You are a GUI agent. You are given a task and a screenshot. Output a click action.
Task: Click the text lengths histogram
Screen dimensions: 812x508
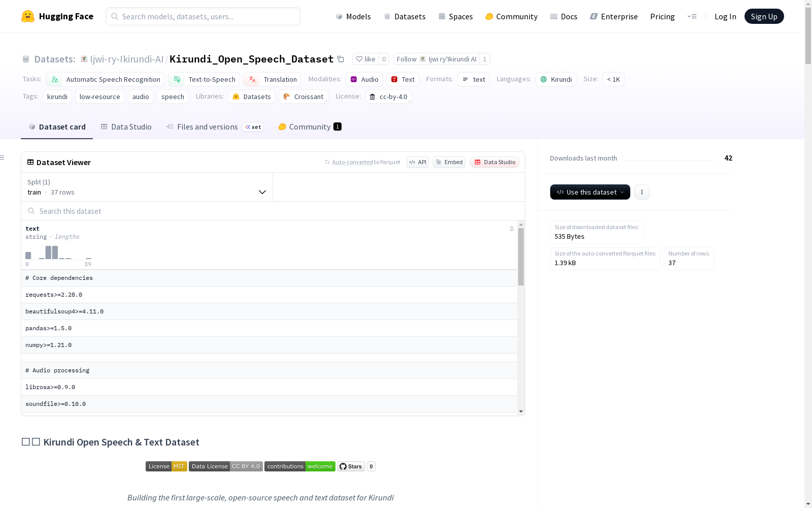(x=58, y=252)
